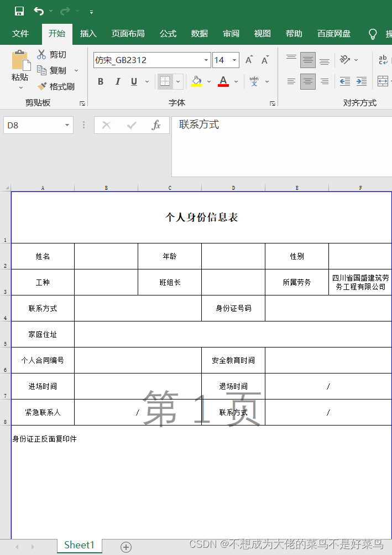Toggle Underline formatting
Screen dimensions: 392x555
(x=134, y=82)
